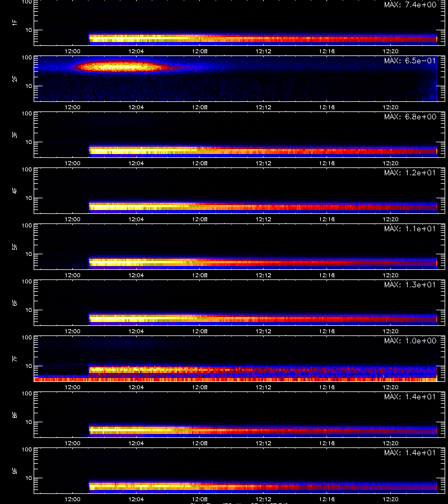Screen dimensions: 448x504
Task: Click the 100 y-axis label of panel 2F
Action: 27,58
